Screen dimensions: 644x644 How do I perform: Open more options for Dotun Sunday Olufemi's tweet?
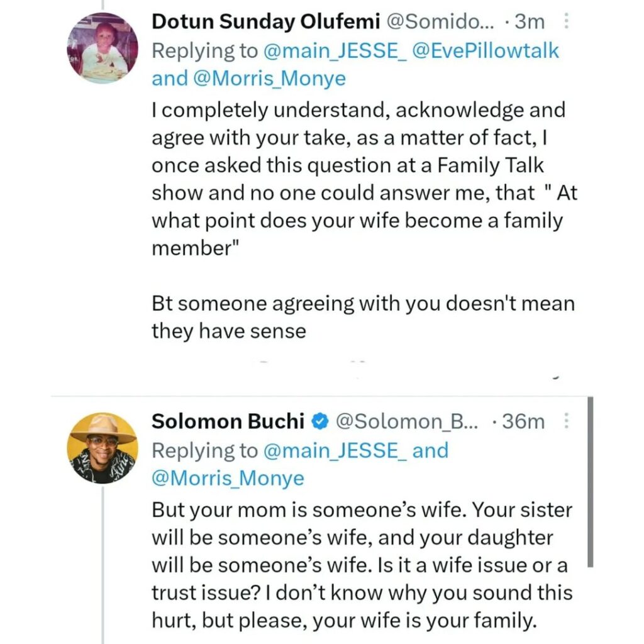[565, 22]
